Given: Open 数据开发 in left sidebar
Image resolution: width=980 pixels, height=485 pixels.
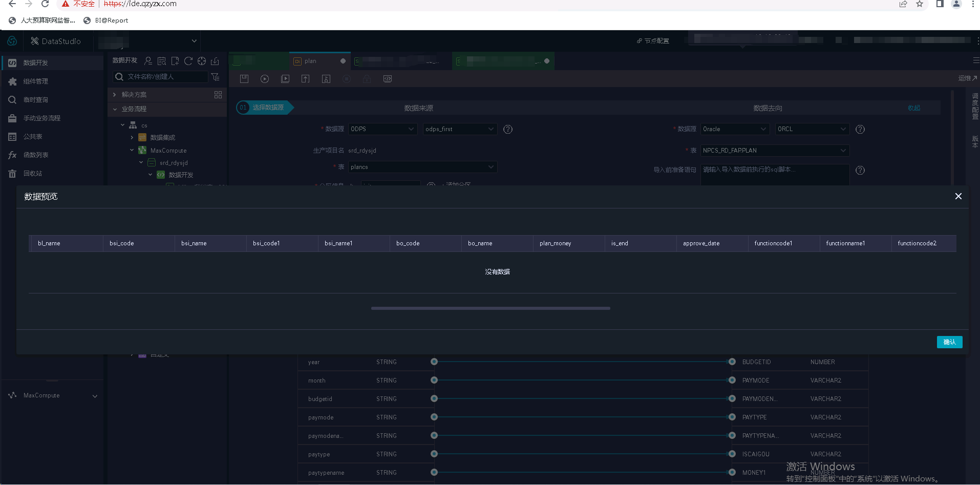Looking at the screenshot, I should [x=53, y=62].
